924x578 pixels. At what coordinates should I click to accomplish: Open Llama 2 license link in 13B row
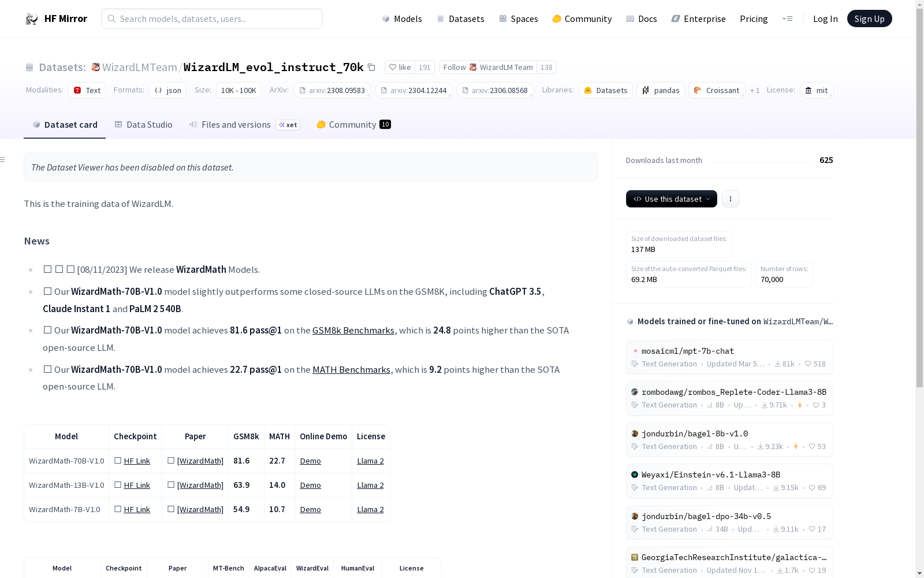coord(370,485)
